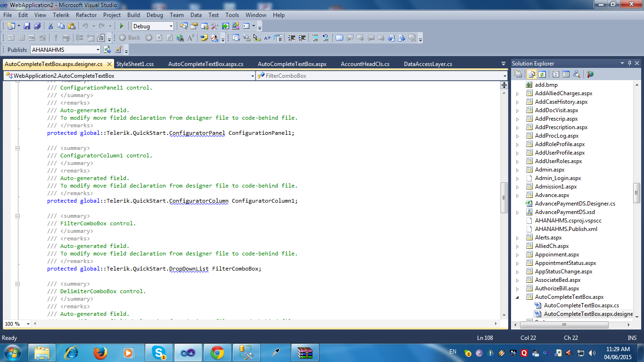Image resolution: width=644 pixels, height=362 pixels.
Task: Open the Refactor menu
Action: pos(86,15)
